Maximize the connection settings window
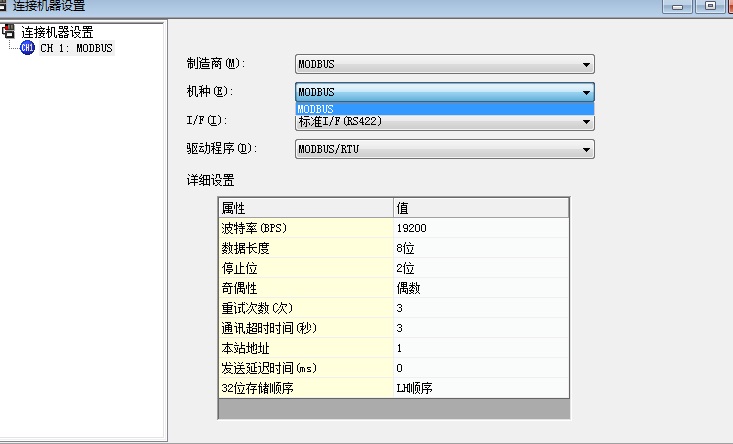733x444 pixels. (x=711, y=5)
